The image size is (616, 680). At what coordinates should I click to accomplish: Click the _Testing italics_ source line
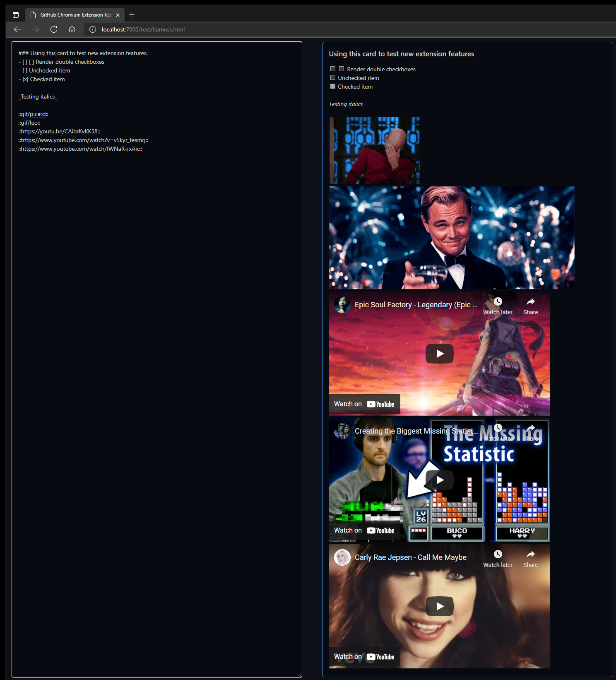point(38,96)
